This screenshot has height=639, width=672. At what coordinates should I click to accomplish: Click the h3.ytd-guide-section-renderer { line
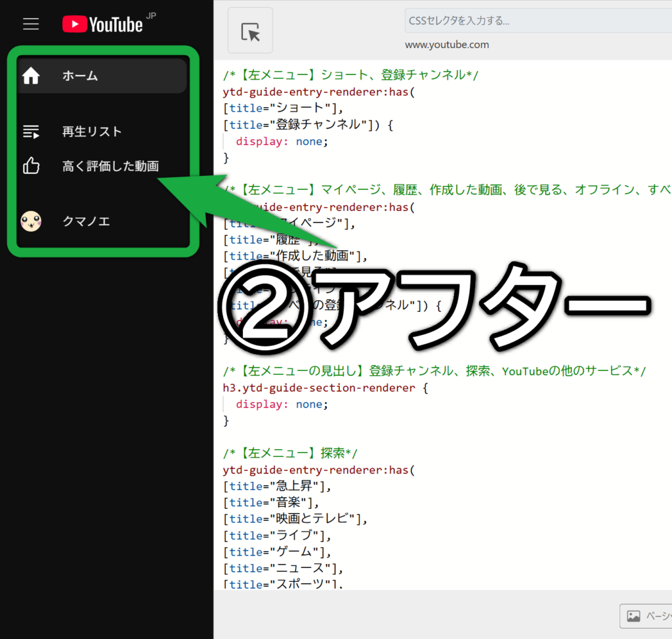pyautogui.click(x=325, y=387)
